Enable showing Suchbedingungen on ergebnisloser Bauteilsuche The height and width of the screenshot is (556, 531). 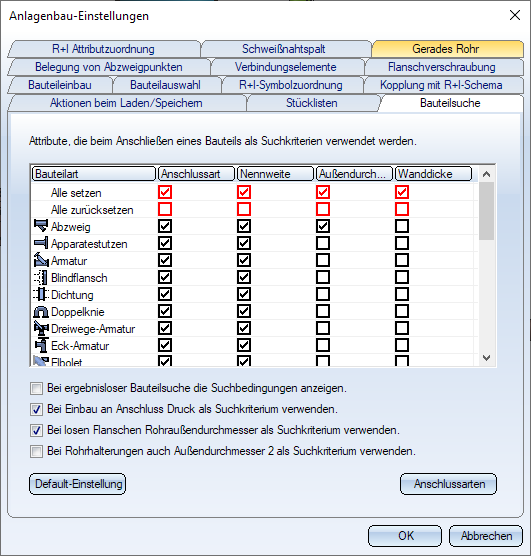pos(36,388)
